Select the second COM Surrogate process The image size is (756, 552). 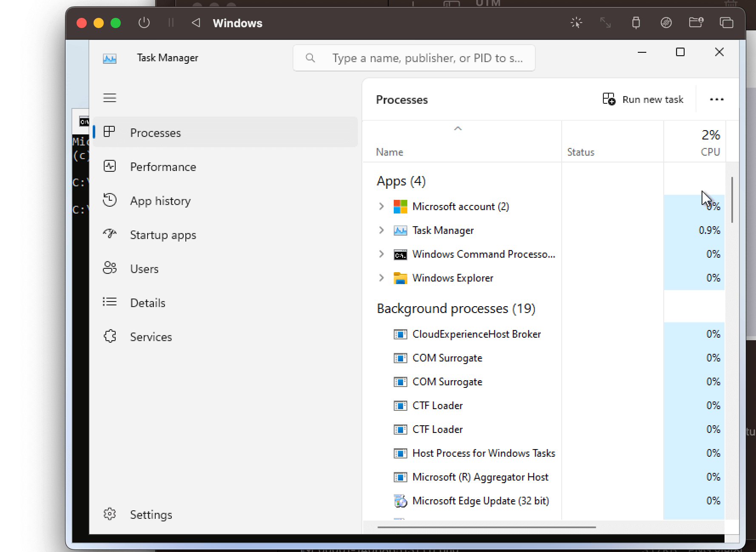tap(543, 382)
